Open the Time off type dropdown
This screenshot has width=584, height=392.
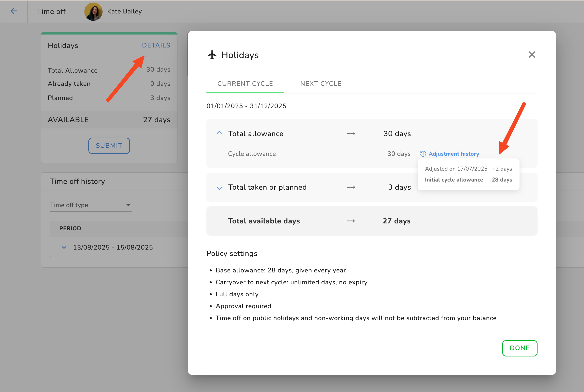(x=91, y=205)
